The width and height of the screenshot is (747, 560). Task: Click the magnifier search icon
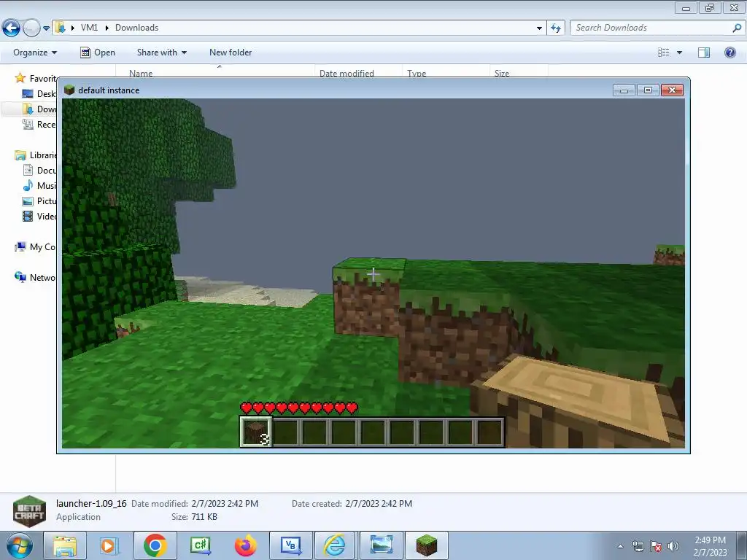737,28
